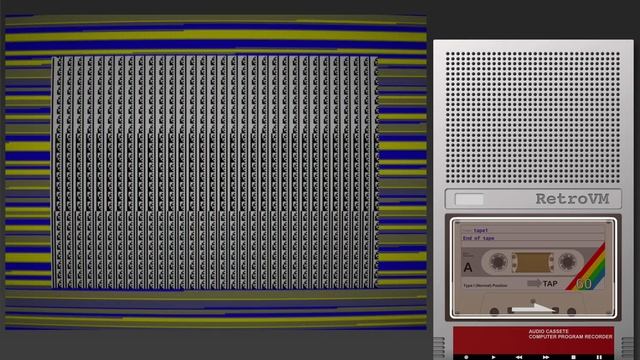Click the emulated Spectrum loading screen
640x360 pixels.
[x=216, y=172]
